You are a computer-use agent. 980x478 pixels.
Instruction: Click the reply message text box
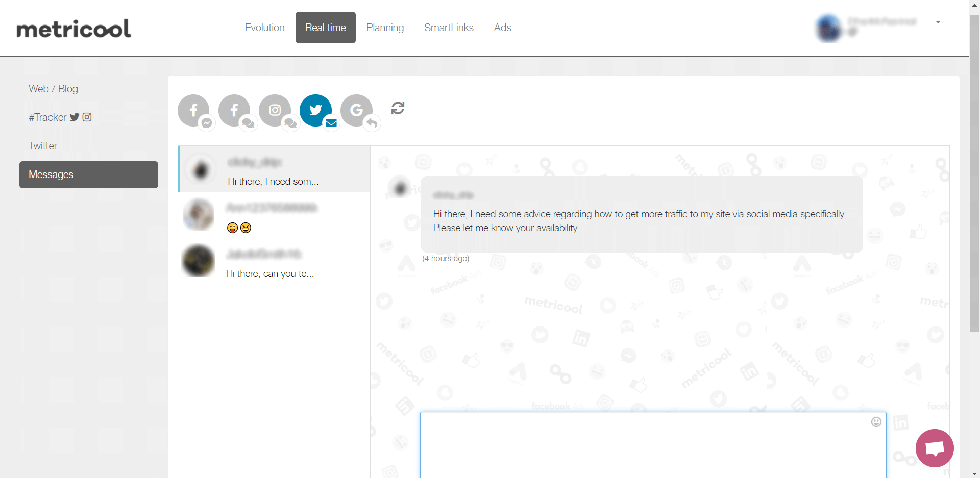pos(653,445)
